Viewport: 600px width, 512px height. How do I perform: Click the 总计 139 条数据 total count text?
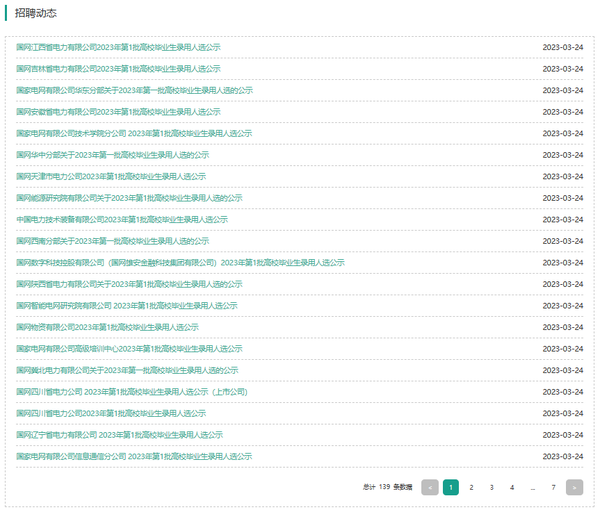tap(388, 487)
